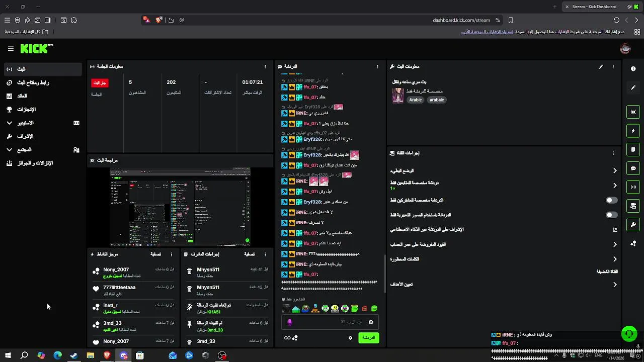Open moderator actions panel three-dot menu
644x362 pixels.
pos(265,254)
